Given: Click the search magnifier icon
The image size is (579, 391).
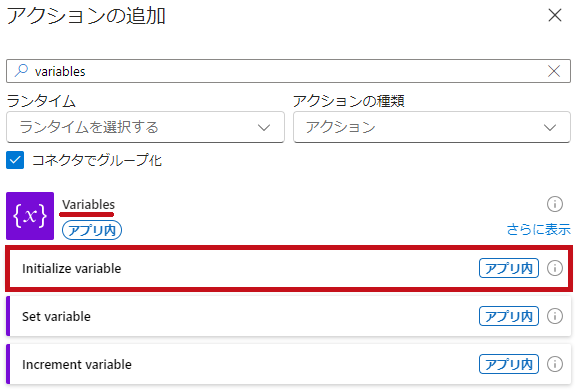Looking at the screenshot, I should [x=21, y=70].
